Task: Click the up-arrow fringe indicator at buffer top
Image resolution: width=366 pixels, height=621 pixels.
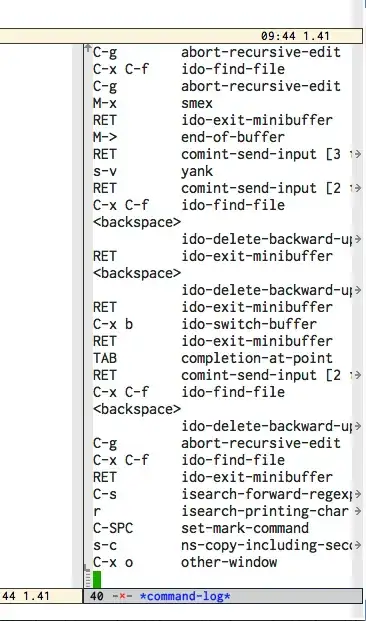Action: [x=88, y=48]
